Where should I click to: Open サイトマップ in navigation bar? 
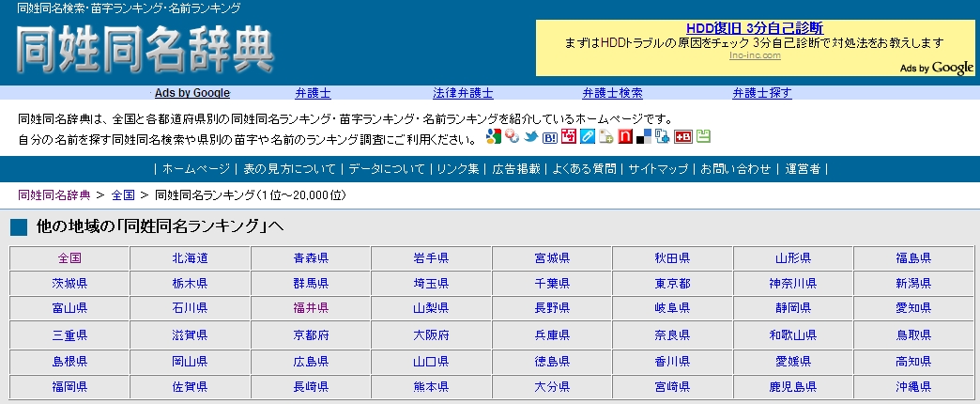click(x=658, y=169)
